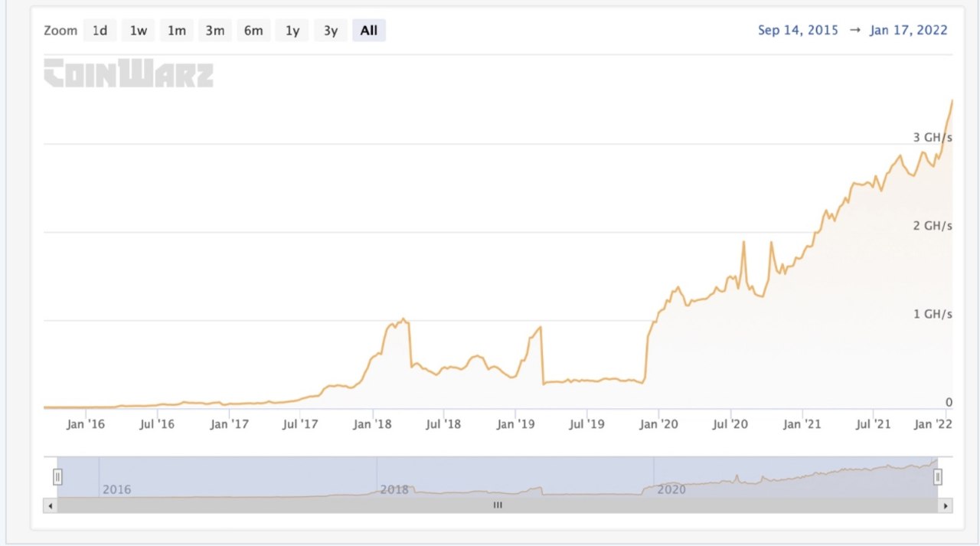Click the CoinWarz watermark logo

point(129,74)
